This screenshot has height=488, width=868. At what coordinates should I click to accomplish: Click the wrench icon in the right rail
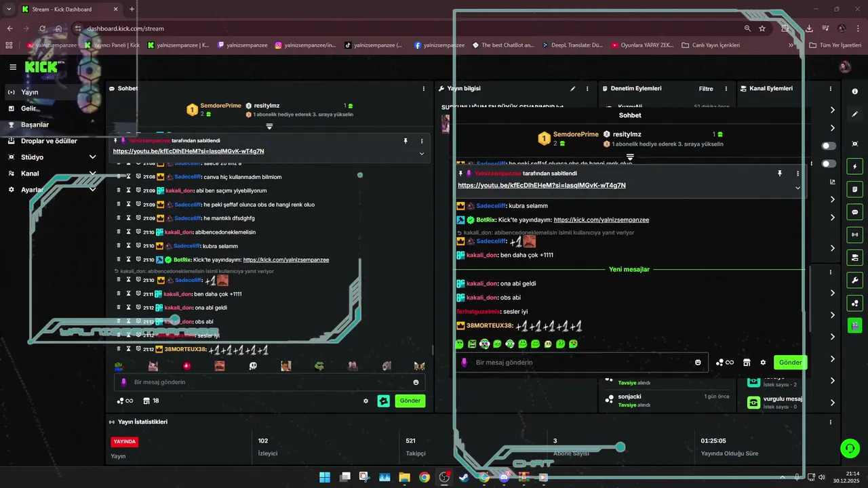point(854,280)
